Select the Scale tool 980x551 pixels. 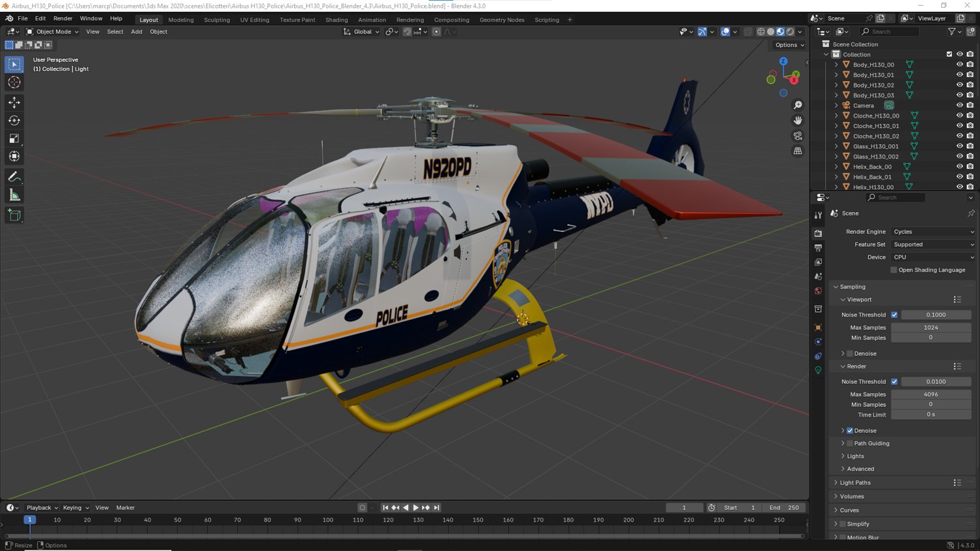point(14,138)
